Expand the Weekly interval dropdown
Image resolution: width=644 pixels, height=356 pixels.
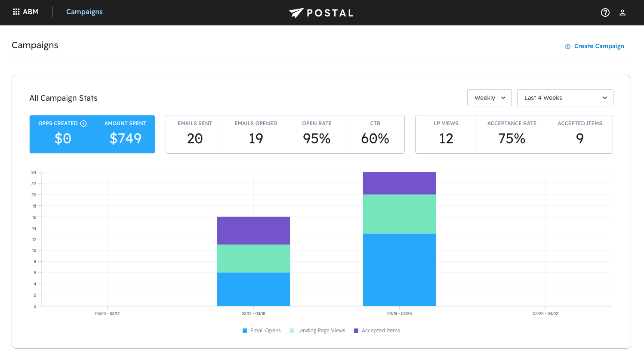click(489, 98)
